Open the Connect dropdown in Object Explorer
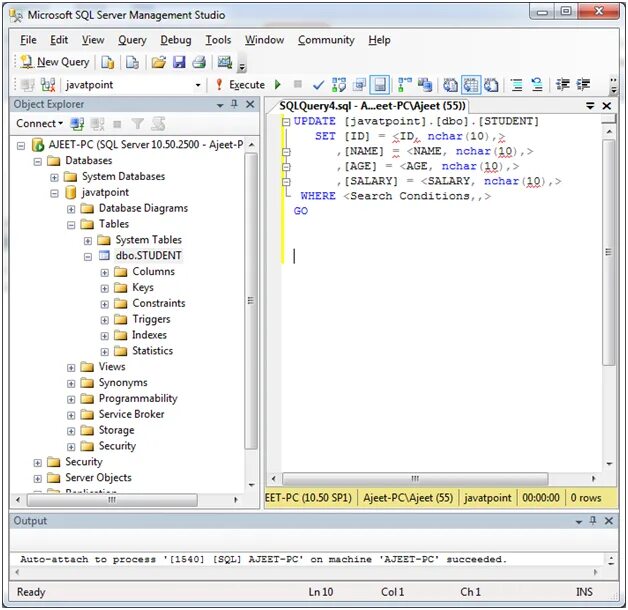The height and width of the screenshot is (610, 628). [x=39, y=124]
